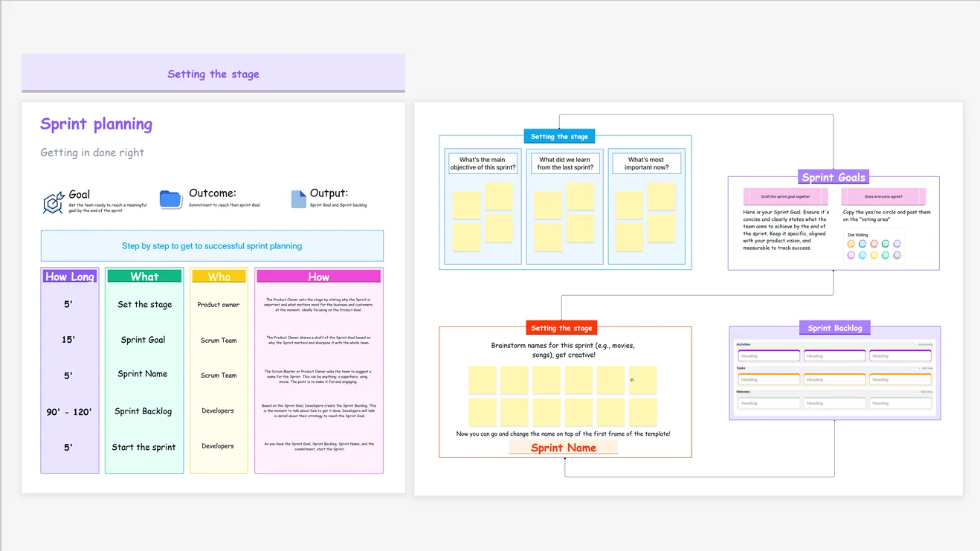Screen dimensions: 980x551
Task: Select the blue dot in Dot Voting
Action: (863, 244)
